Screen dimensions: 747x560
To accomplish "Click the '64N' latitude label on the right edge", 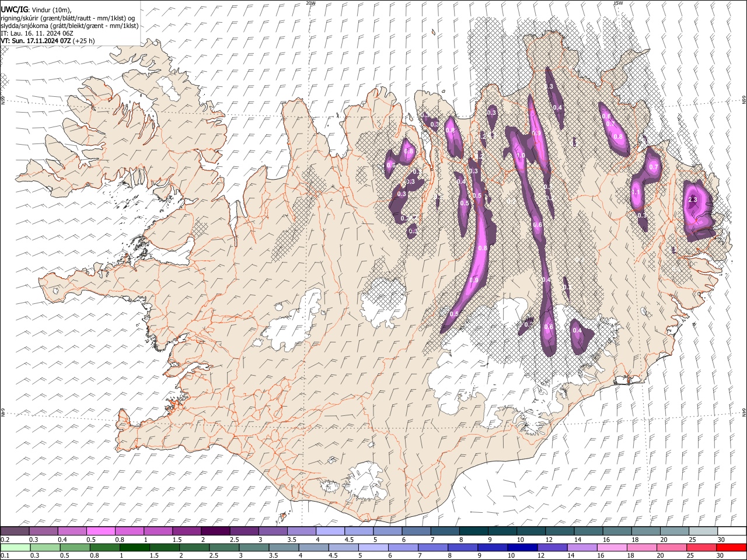I will click(744, 412).
